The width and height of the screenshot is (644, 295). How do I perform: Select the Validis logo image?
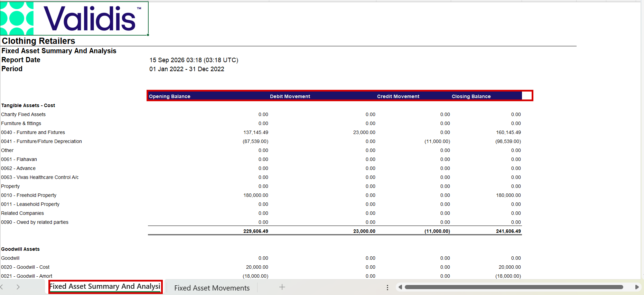(x=74, y=18)
